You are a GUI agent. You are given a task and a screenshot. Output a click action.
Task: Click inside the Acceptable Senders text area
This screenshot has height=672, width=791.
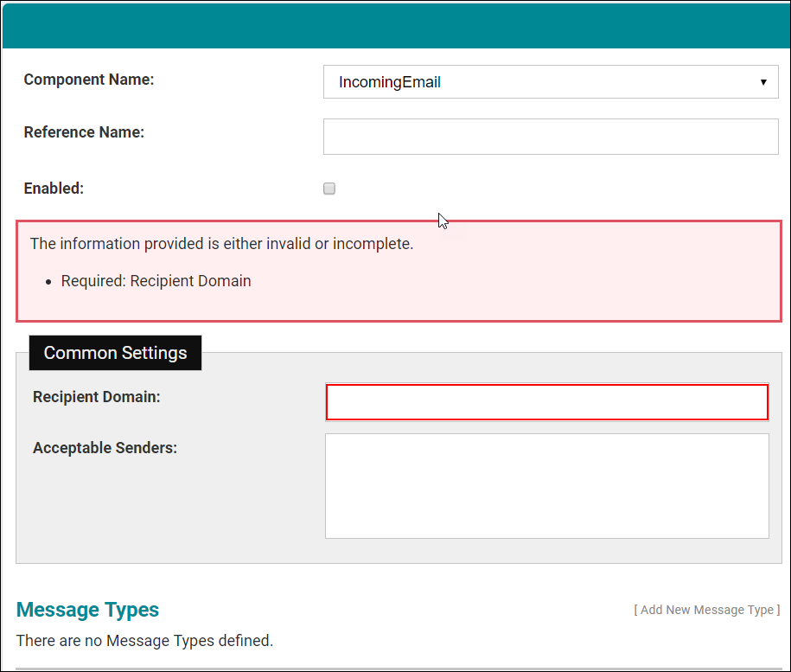(x=546, y=486)
